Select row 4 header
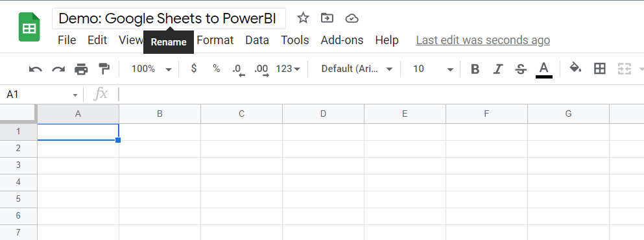Screen dimensions: 644x240 point(18,182)
